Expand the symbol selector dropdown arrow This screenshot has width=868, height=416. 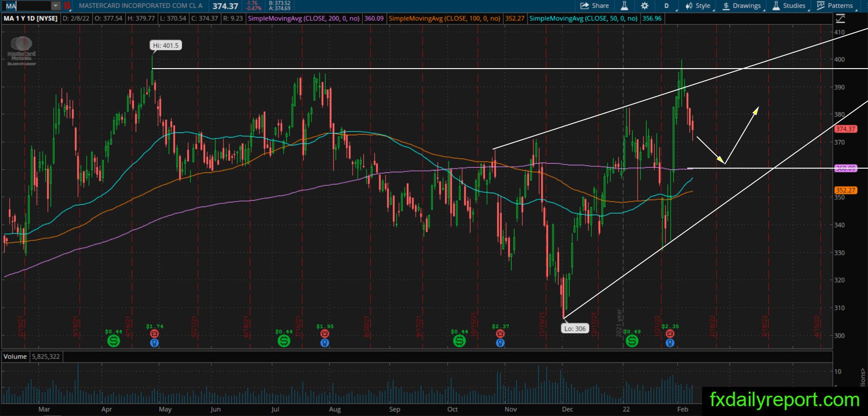56,6
